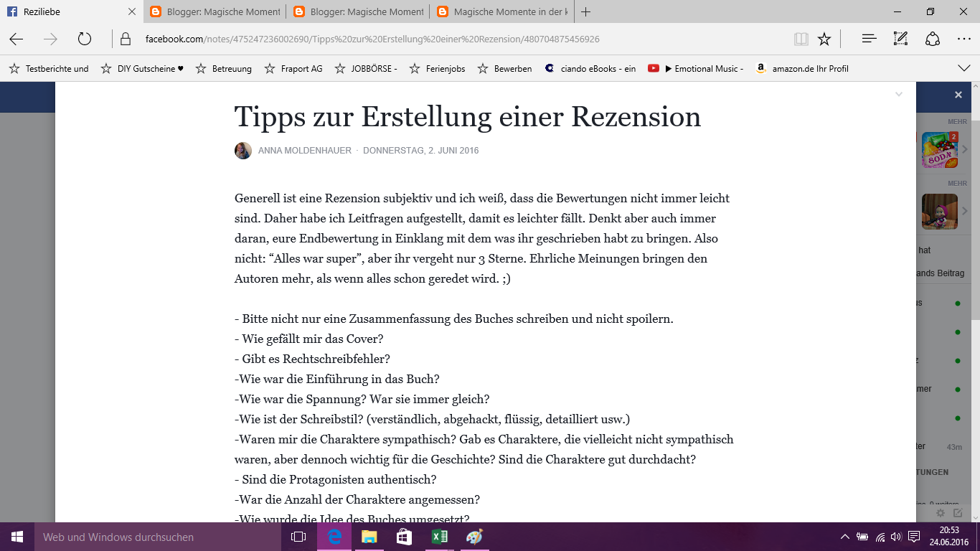Close the Reziliebe tab

(131, 11)
